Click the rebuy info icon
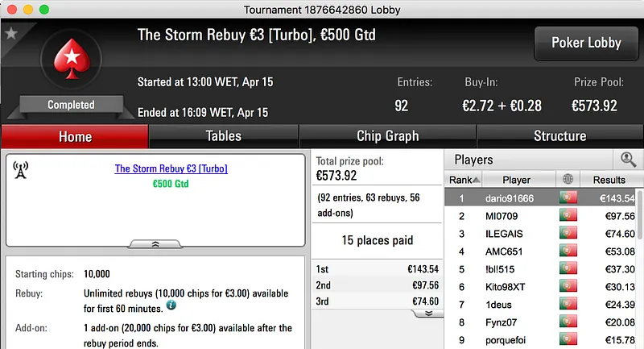644x349 pixels. point(171,306)
